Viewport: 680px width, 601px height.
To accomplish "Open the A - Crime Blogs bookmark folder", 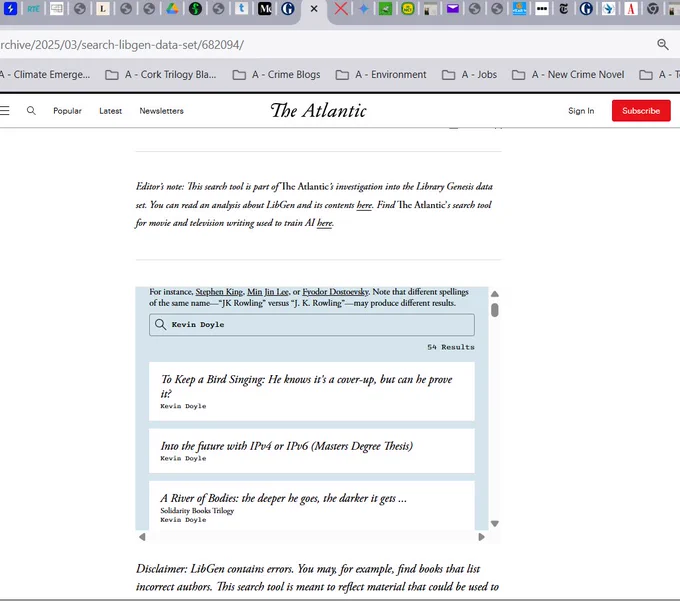I will click(276, 75).
